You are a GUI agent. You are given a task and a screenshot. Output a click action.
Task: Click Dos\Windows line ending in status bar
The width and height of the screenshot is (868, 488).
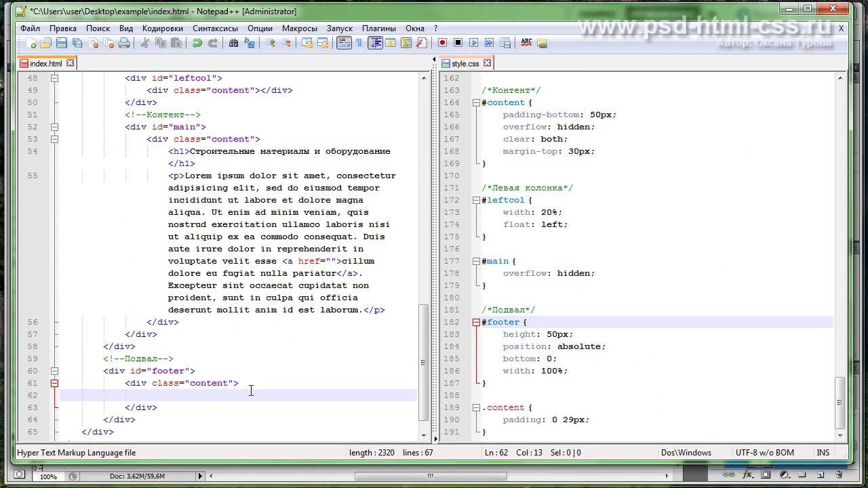pyautogui.click(x=688, y=452)
